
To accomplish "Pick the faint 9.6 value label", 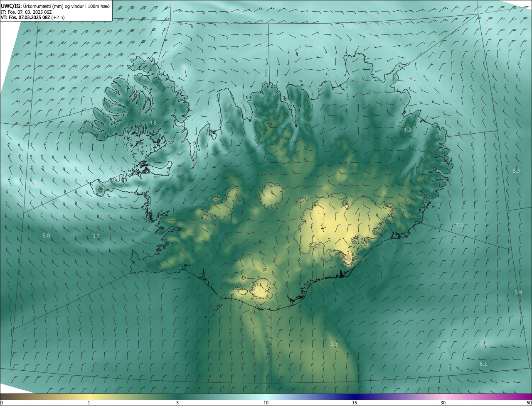I will click(x=35, y=184).
